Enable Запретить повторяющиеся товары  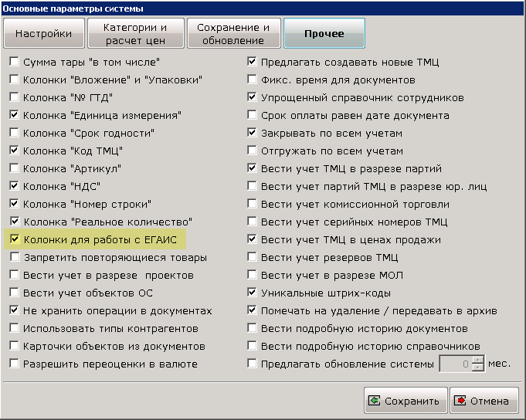coord(14,257)
